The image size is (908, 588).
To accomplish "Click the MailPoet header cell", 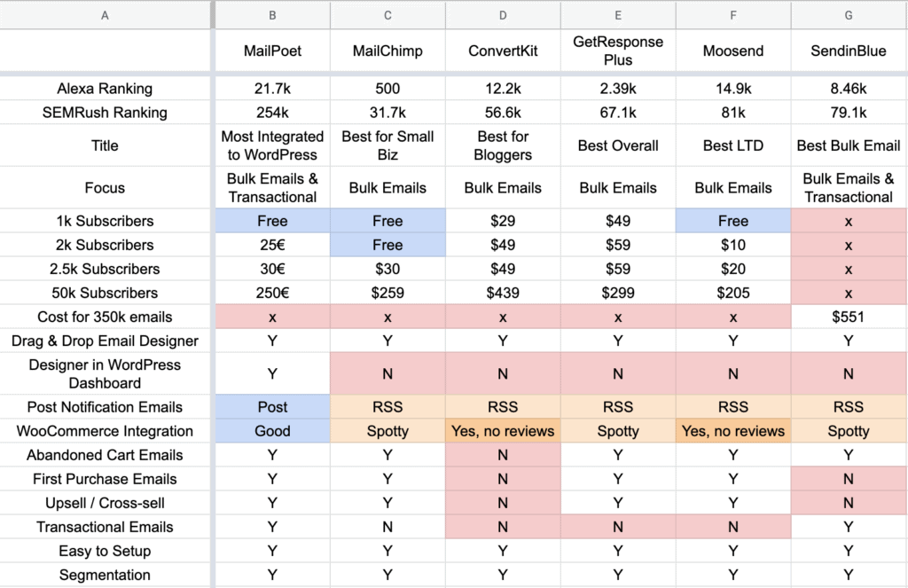I will pos(272,51).
